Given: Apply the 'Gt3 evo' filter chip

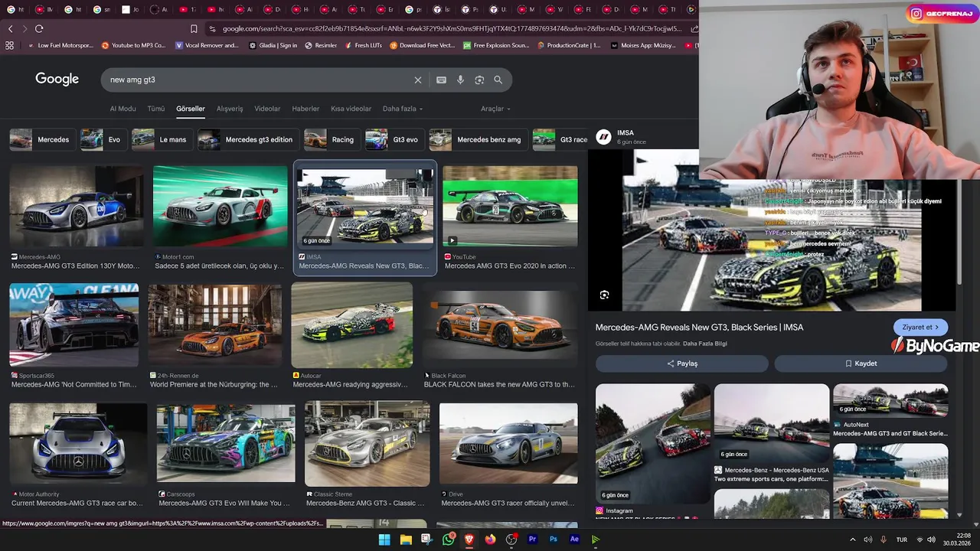Looking at the screenshot, I should click(394, 139).
